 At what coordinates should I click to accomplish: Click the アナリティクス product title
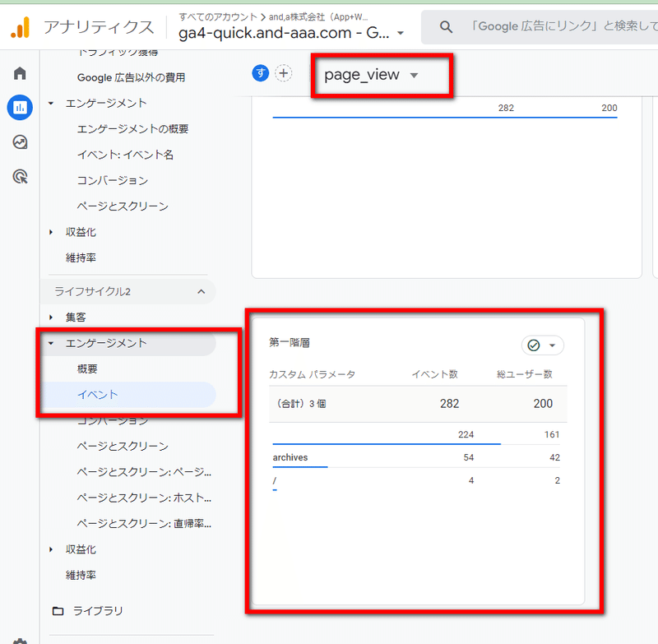tap(99, 27)
